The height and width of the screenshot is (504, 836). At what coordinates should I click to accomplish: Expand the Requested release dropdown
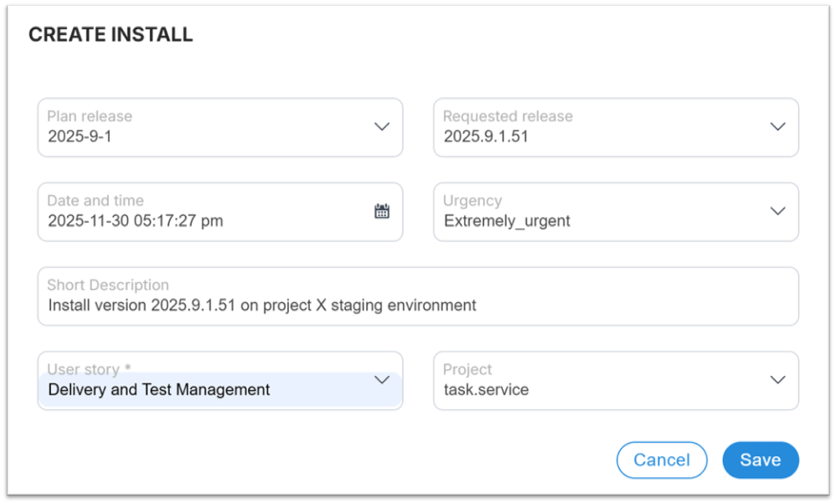click(x=777, y=127)
